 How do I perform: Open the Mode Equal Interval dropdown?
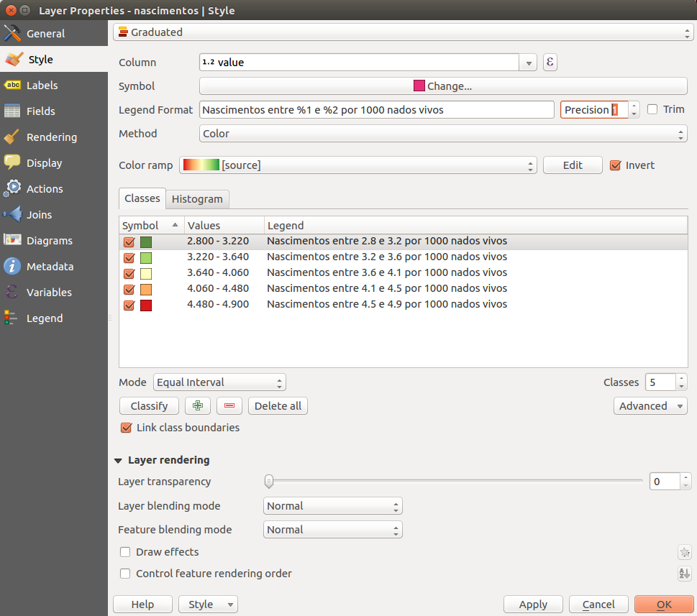219,382
